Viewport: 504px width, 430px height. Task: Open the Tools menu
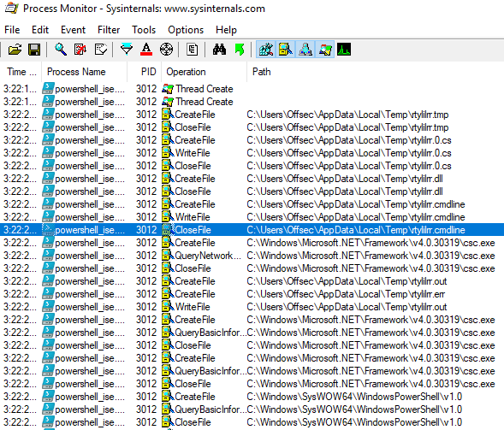pos(144,30)
